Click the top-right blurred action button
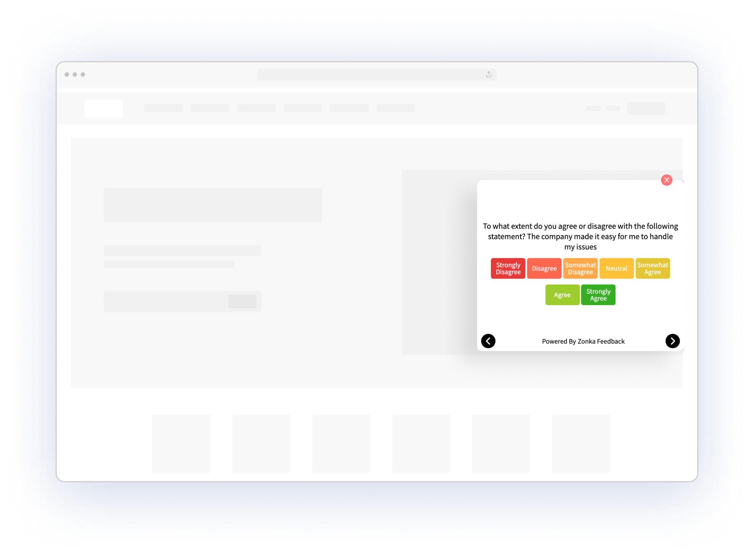 pos(646,107)
